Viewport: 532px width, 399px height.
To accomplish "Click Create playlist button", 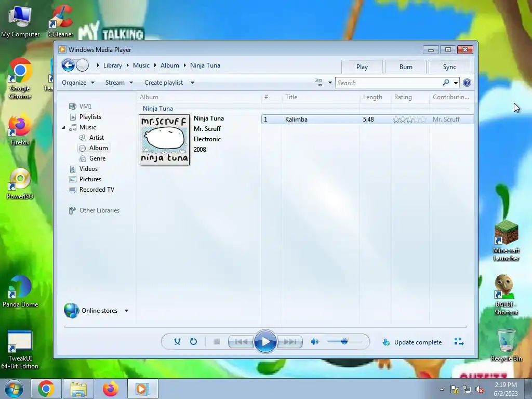I will point(164,83).
